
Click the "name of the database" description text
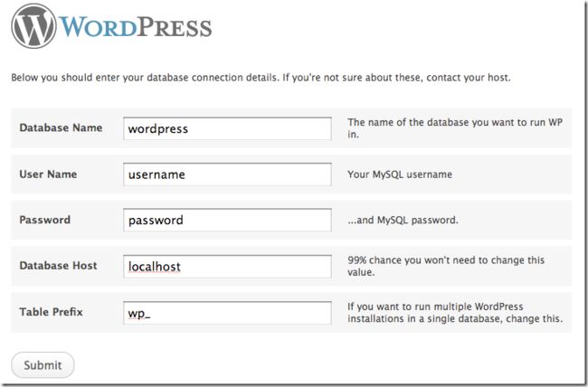click(455, 128)
